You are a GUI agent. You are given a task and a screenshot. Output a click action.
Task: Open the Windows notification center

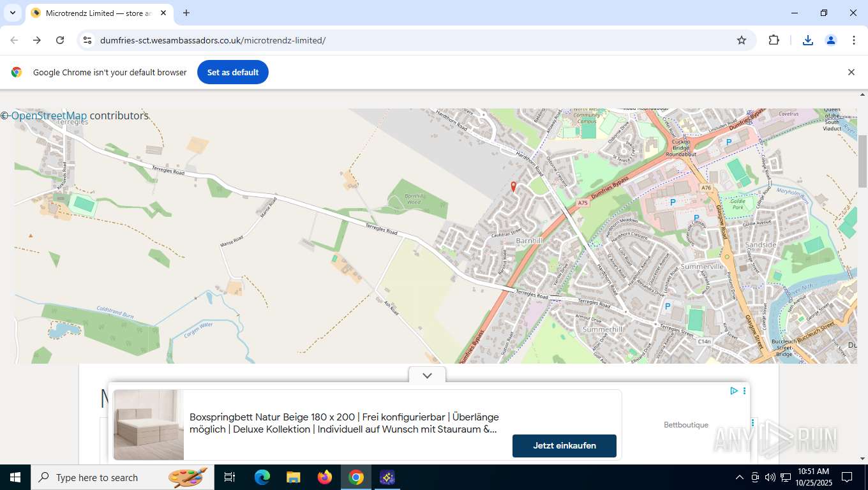pyautogui.click(x=847, y=477)
